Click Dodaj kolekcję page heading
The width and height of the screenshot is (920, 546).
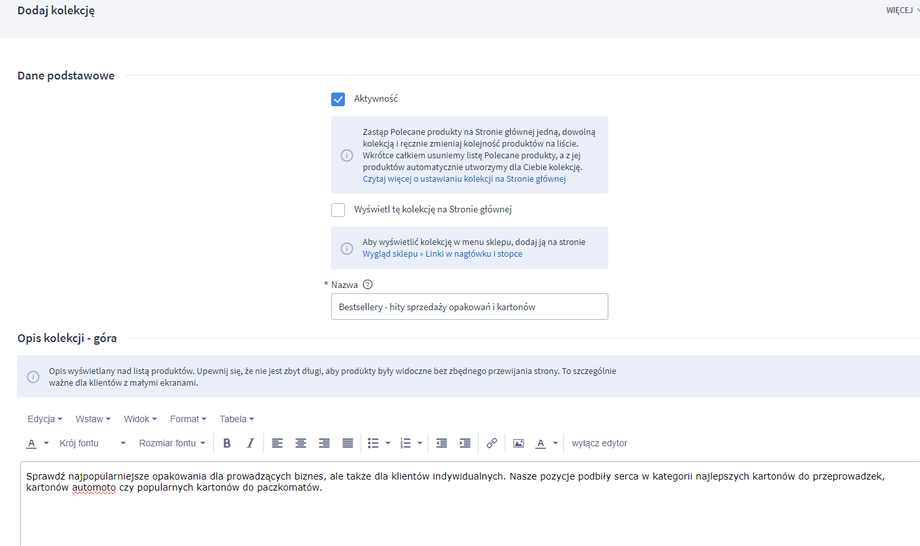tap(56, 11)
